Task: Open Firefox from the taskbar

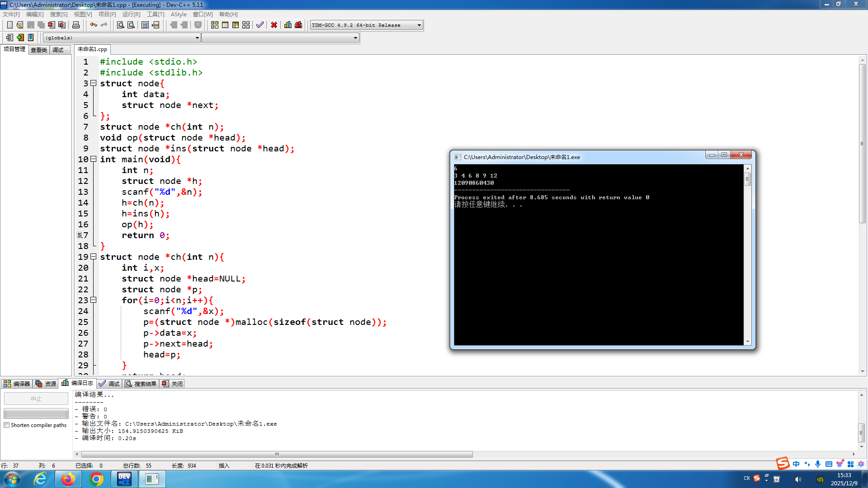Action: pyautogui.click(x=68, y=479)
